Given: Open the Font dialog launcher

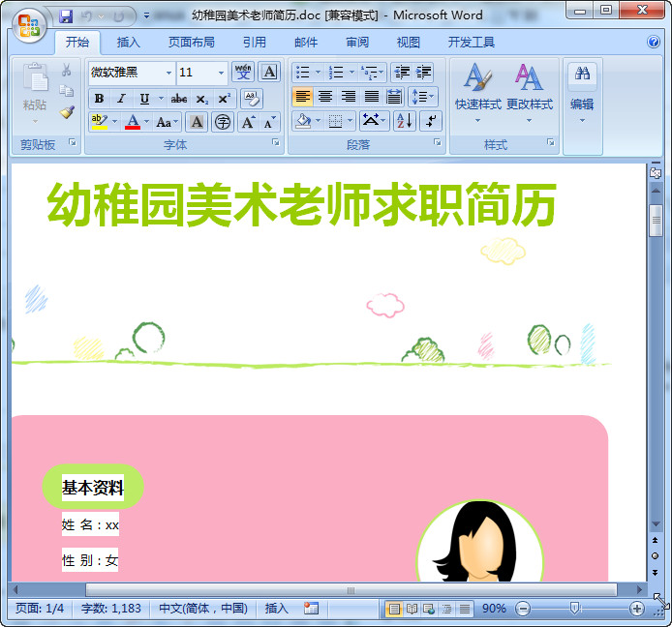Looking at the screenshot, I should 276,142.
